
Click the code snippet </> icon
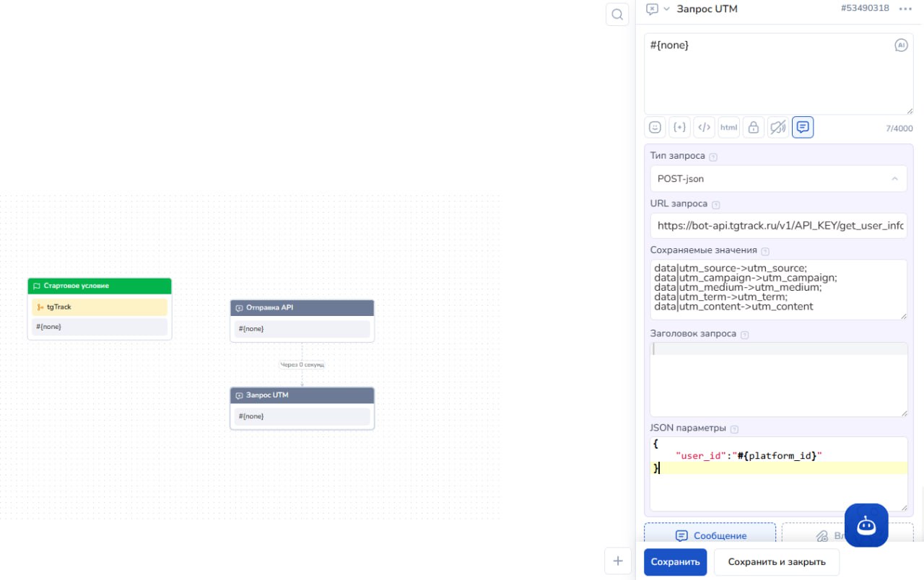point(704,128)
